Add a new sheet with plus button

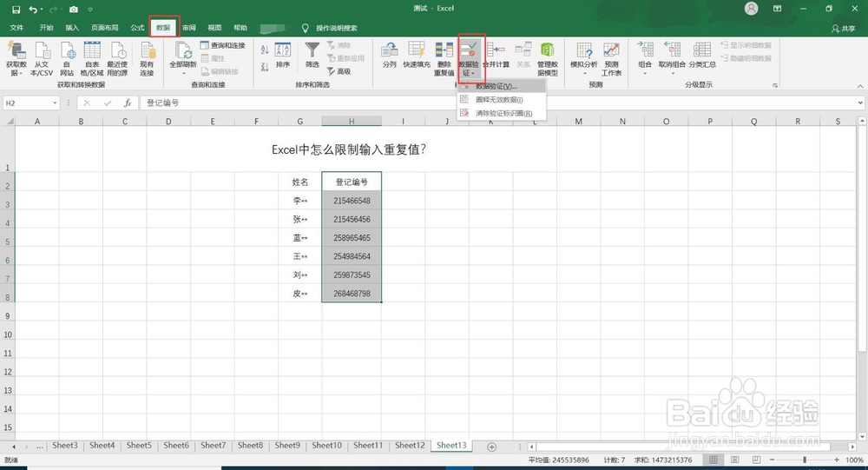pyautogui.click(x=491, y=447)
